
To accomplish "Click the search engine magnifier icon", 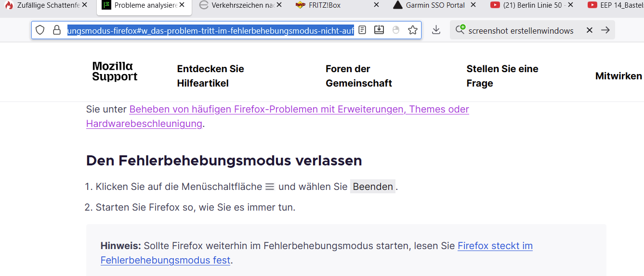I will point(460,30).
